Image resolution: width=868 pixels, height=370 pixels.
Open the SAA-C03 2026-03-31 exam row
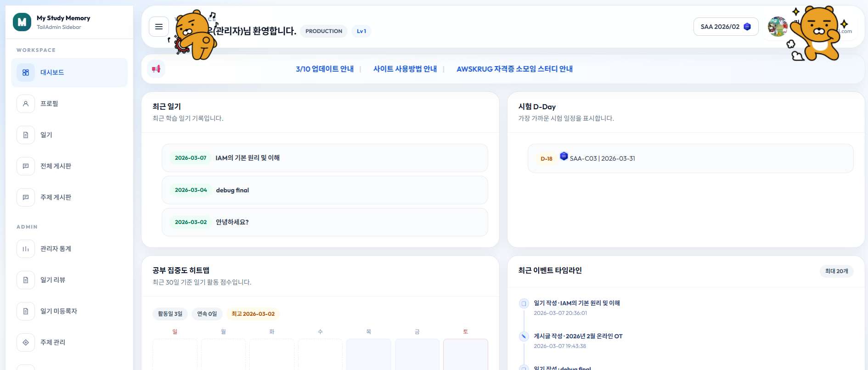click(690, 158)
